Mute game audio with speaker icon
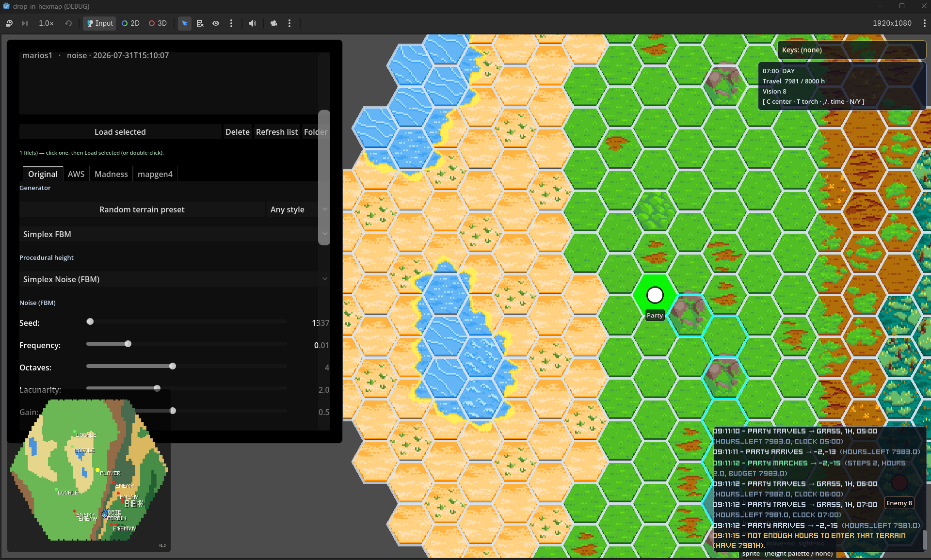This screenshot has width=931, height=560. tap(253, 23)
